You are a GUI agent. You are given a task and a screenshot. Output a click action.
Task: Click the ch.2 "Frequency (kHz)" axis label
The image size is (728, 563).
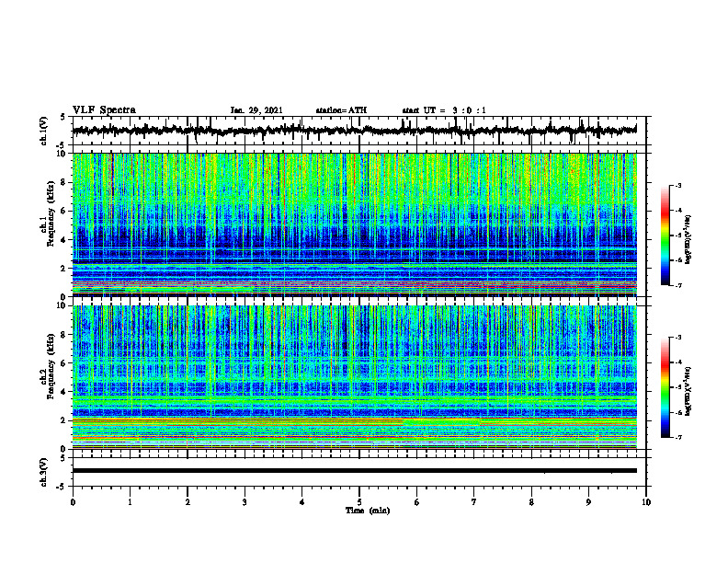coord(51,366)
